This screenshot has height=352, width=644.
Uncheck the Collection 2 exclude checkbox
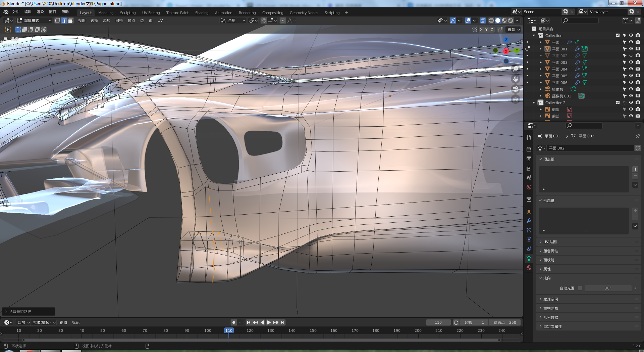click(x=618, y=103)
